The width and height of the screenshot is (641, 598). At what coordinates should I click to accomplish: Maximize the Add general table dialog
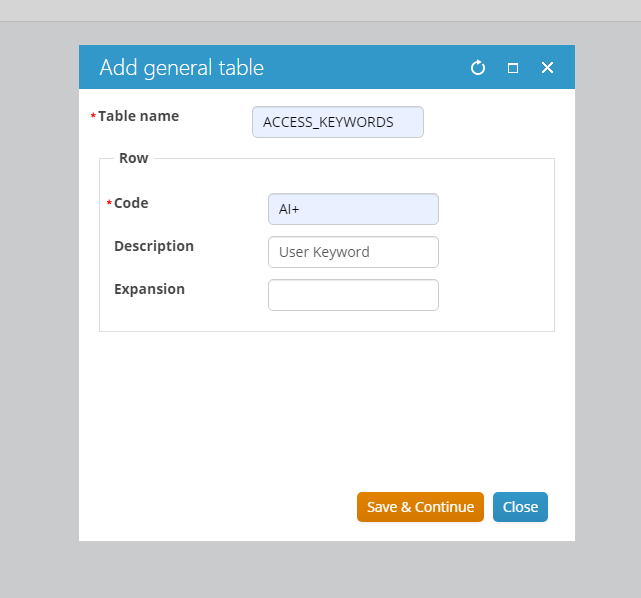tap(513, 68)
